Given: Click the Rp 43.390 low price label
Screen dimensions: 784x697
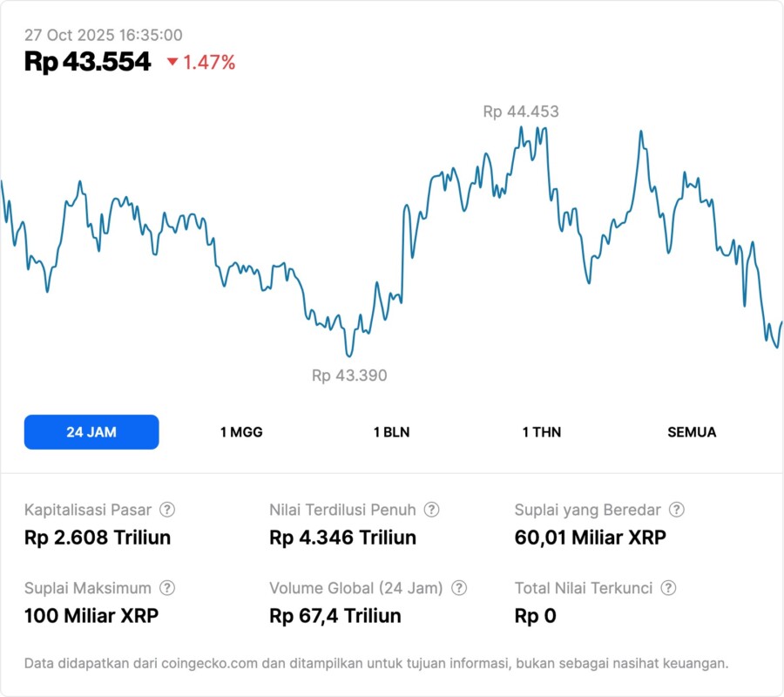Looking at the screenshot, I should 349,376.
